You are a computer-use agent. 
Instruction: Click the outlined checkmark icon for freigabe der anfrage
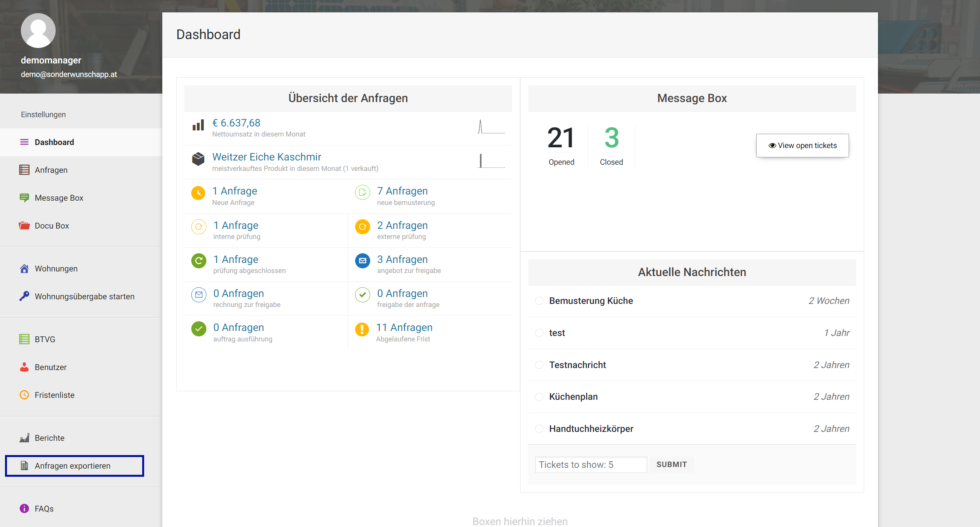point(362,295)
